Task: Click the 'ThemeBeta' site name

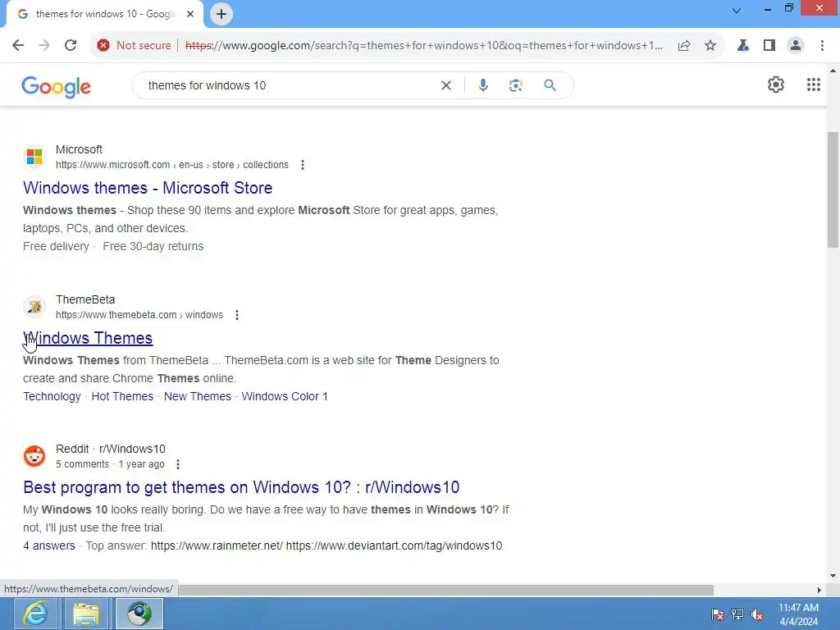Action: [85, 299]
